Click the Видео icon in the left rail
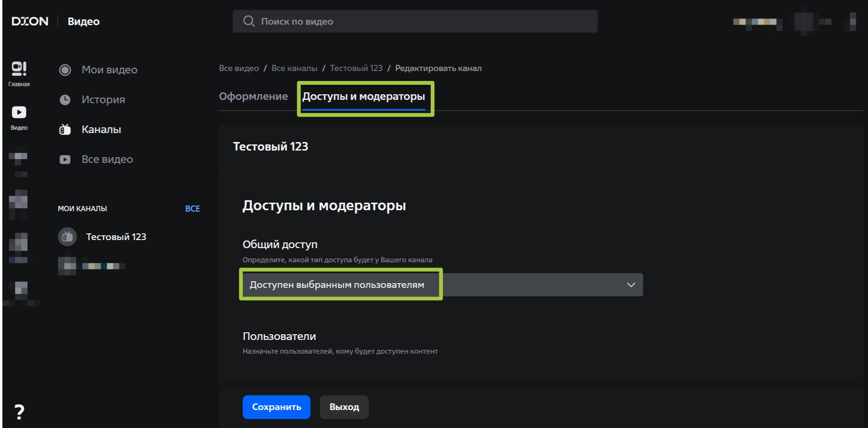 (19, 112)
